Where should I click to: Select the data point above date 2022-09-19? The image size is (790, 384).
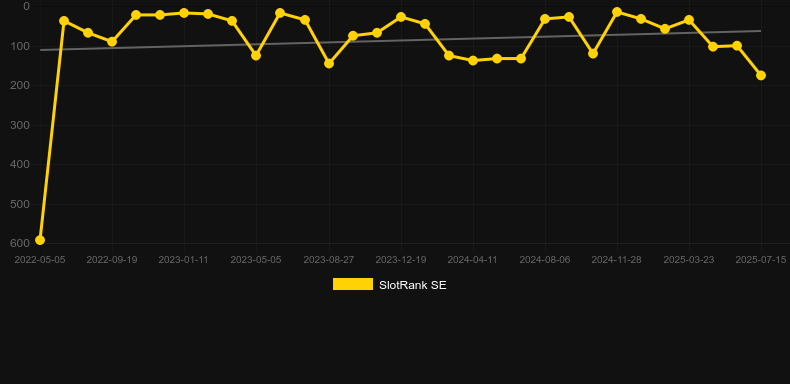[x=112, y=41]
